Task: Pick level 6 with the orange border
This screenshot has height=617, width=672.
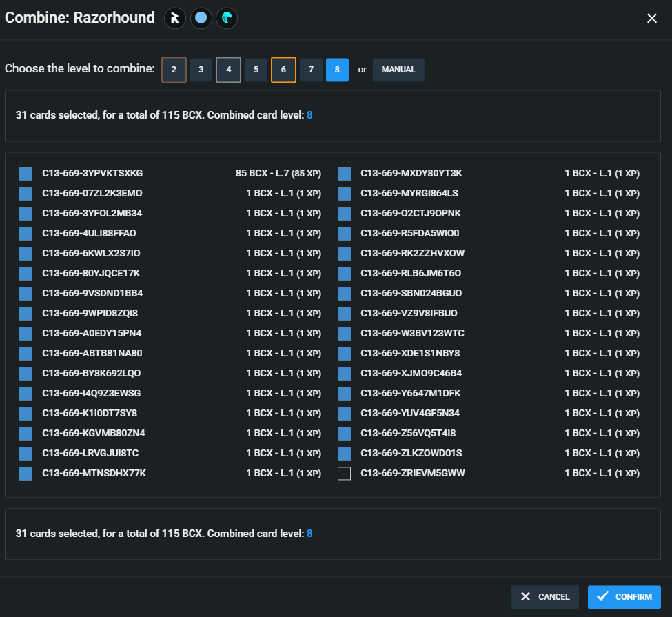Action: coord(283,70)
